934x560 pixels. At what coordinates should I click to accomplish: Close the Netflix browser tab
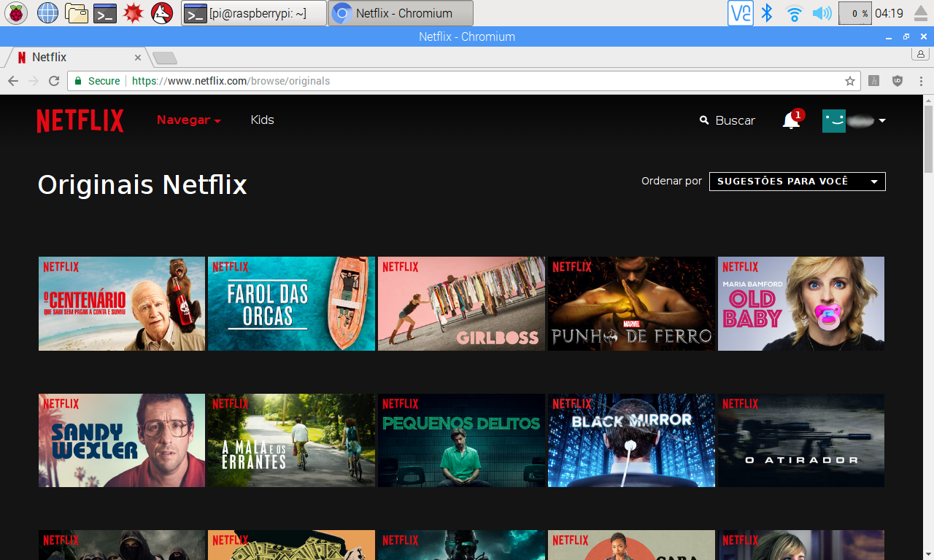pyautogui.click(x=138, y=58)
